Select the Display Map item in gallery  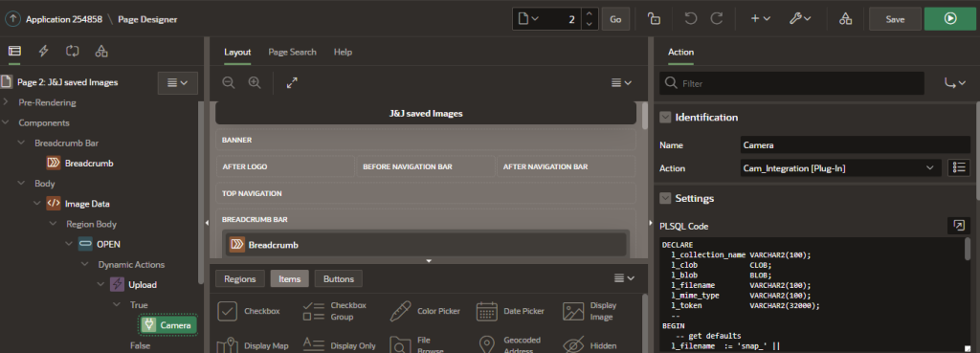(253, 345)
